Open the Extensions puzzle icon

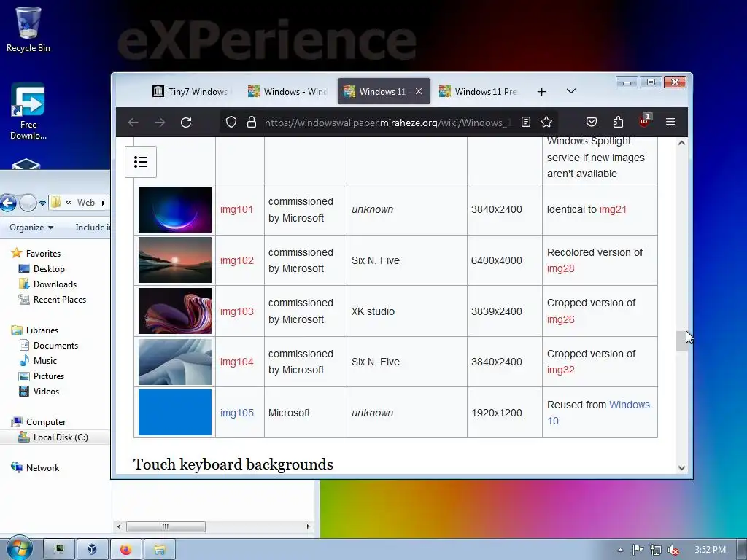[x=618, y=122]
